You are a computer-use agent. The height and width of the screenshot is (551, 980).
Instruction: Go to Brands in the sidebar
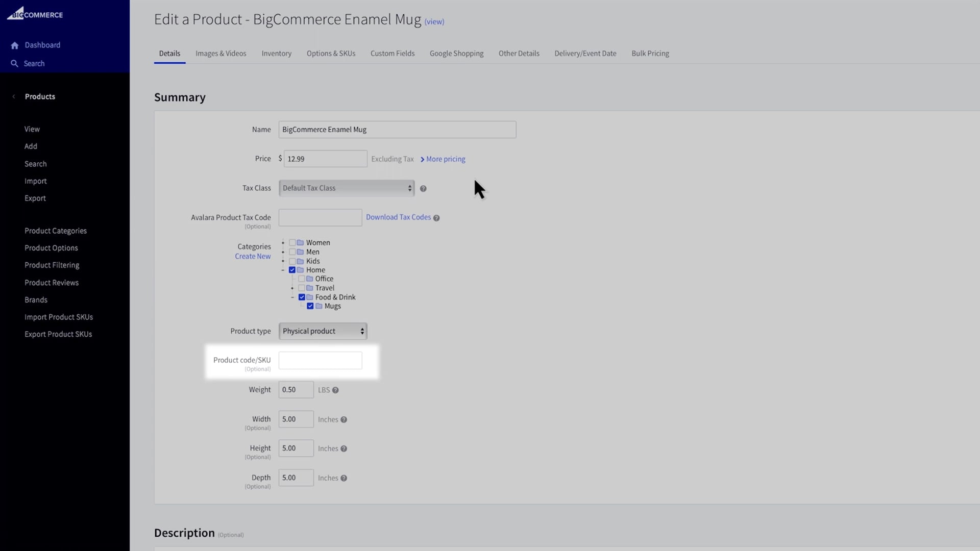36,300
